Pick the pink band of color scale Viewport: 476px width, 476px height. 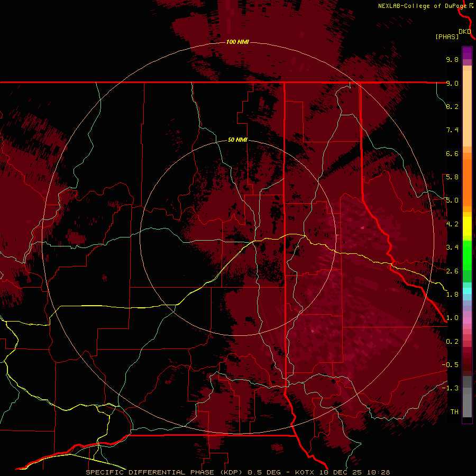(467, 321)
